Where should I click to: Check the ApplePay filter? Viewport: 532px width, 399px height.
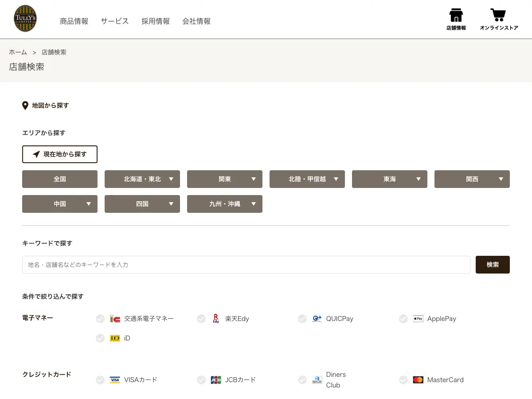(x=403, y=319)
